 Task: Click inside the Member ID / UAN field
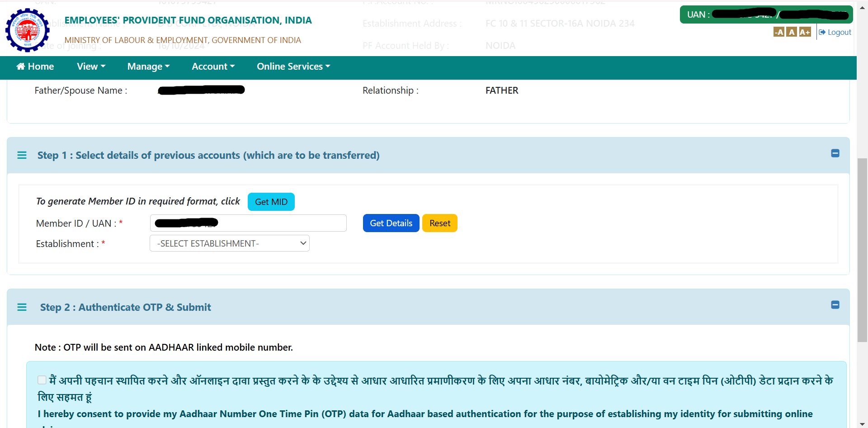click(x=248, y=223)
